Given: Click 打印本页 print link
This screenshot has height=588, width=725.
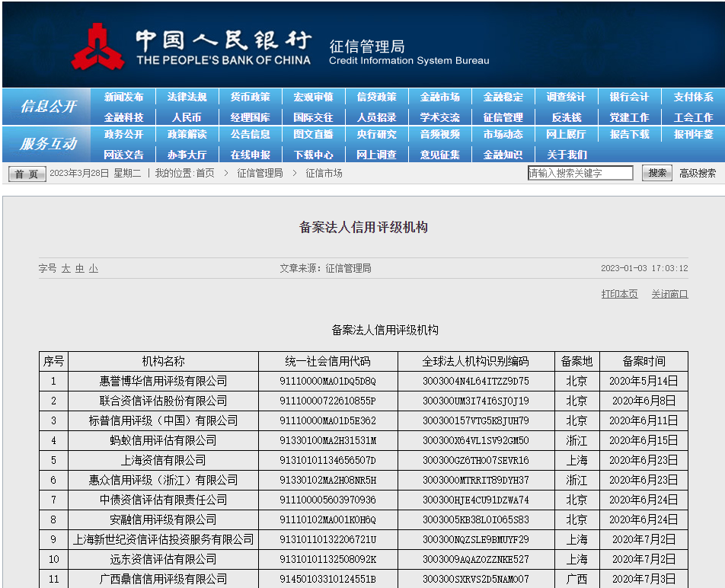Looking at the screenshot, I should point(619,294).
